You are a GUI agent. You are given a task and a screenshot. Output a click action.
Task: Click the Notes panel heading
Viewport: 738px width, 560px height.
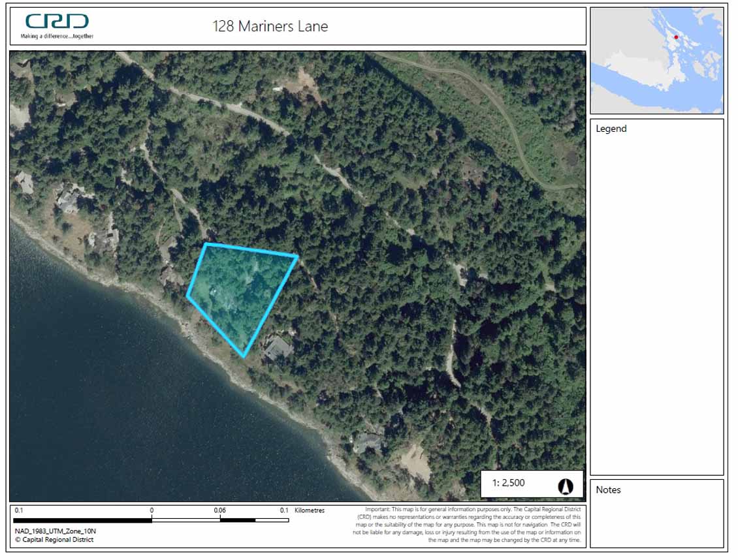tap(608, 490)
